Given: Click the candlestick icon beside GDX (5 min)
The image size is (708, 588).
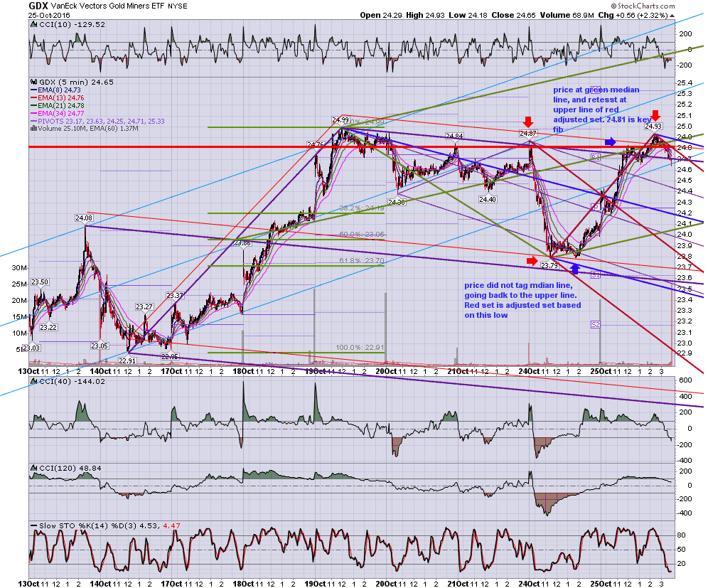Looking at the screenshot, I should point(33,82).
